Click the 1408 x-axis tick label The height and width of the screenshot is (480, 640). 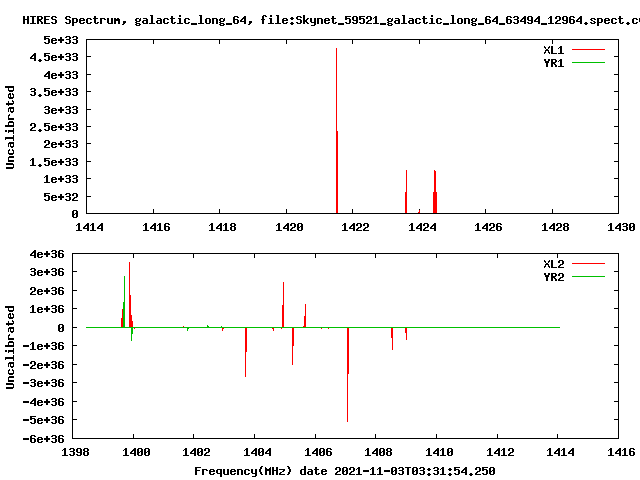tap(378, 452)
